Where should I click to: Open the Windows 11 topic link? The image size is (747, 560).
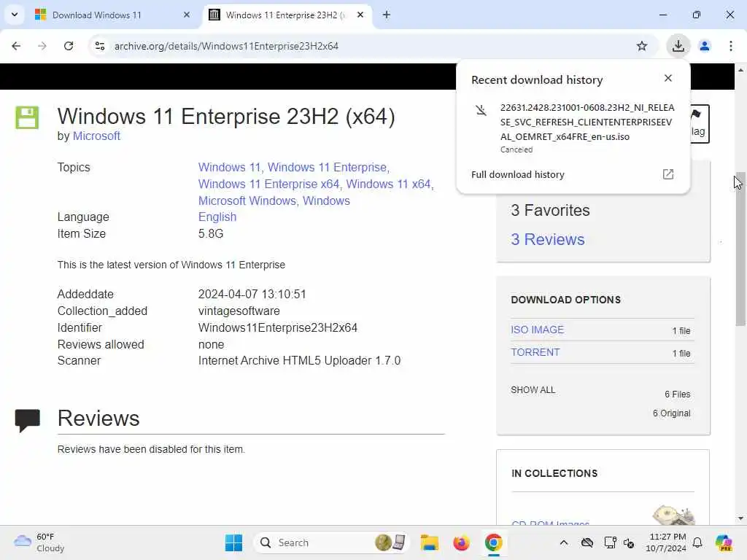point(229,168)
